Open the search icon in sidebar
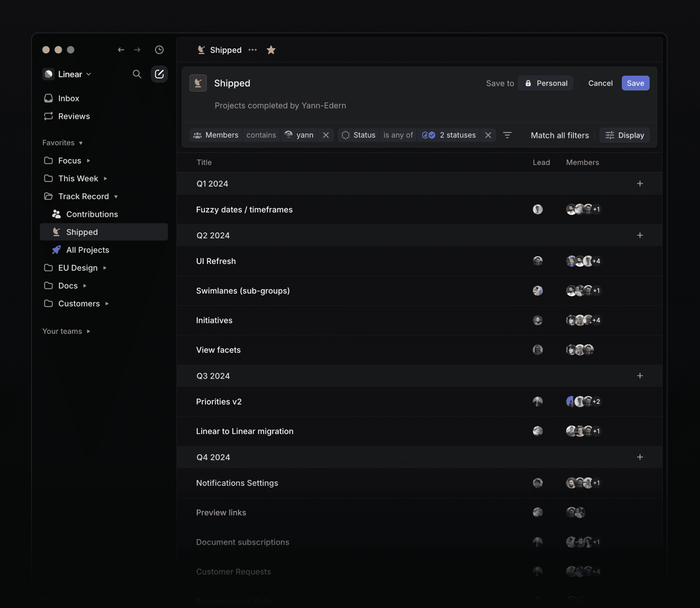 click(137, 74)
